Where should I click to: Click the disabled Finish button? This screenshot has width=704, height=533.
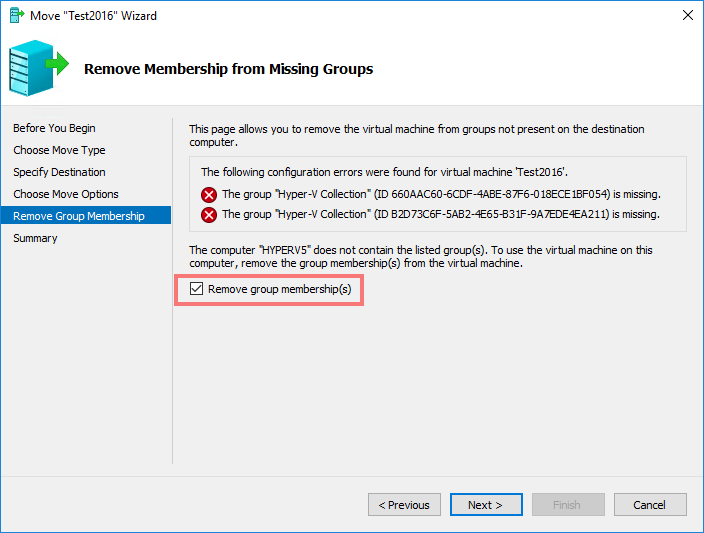click(x=568, y=505)
